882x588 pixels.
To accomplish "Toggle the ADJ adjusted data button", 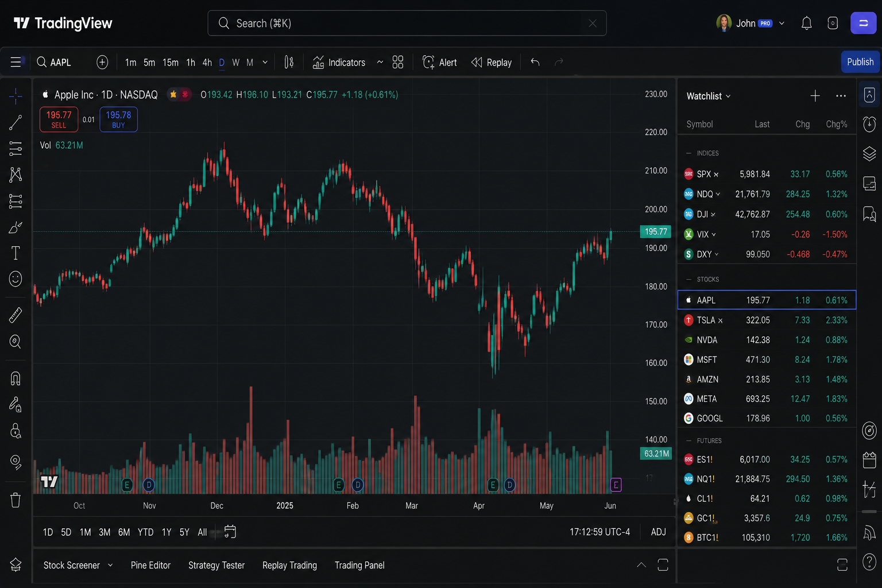I will pyautogui.click(x=659, y=532).
